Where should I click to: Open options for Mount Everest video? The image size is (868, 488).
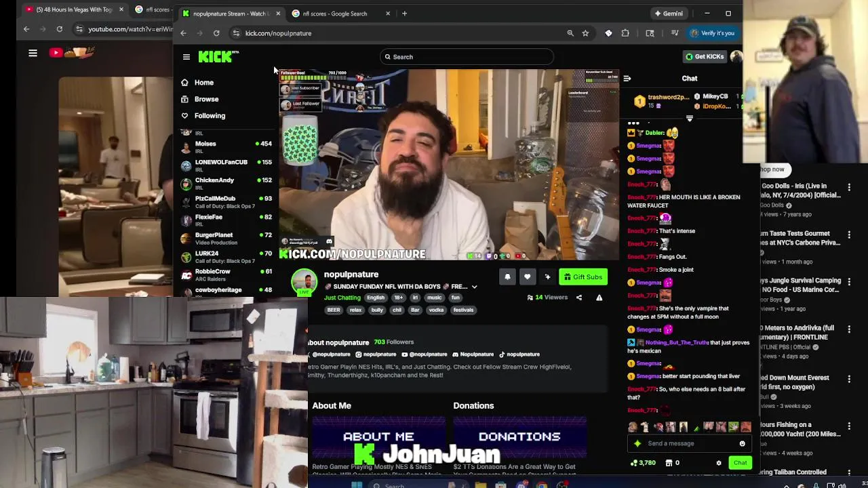coord(849,379)
